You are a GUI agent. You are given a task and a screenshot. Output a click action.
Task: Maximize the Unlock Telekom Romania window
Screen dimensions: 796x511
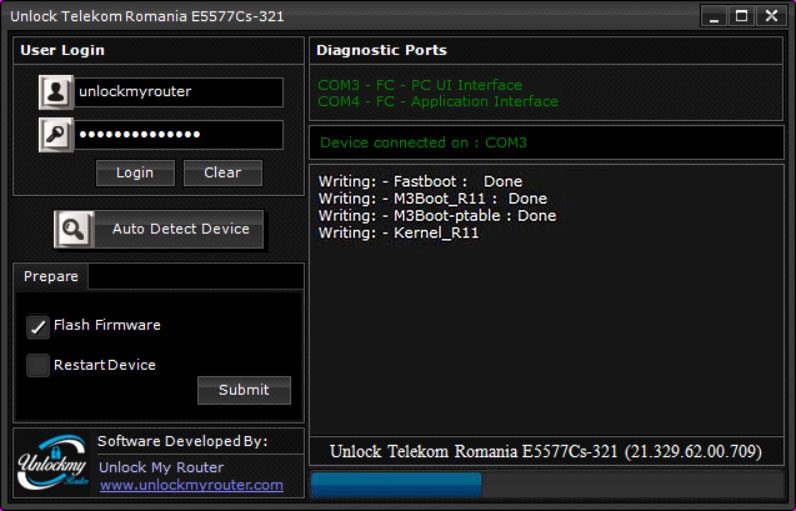pos(742,16)
